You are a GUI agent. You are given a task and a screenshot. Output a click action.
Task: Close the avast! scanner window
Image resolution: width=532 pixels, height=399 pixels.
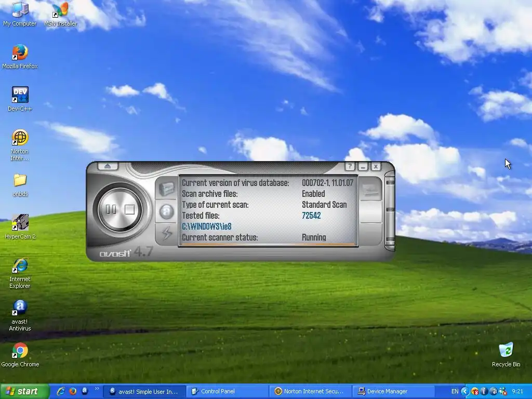point(376,166)
